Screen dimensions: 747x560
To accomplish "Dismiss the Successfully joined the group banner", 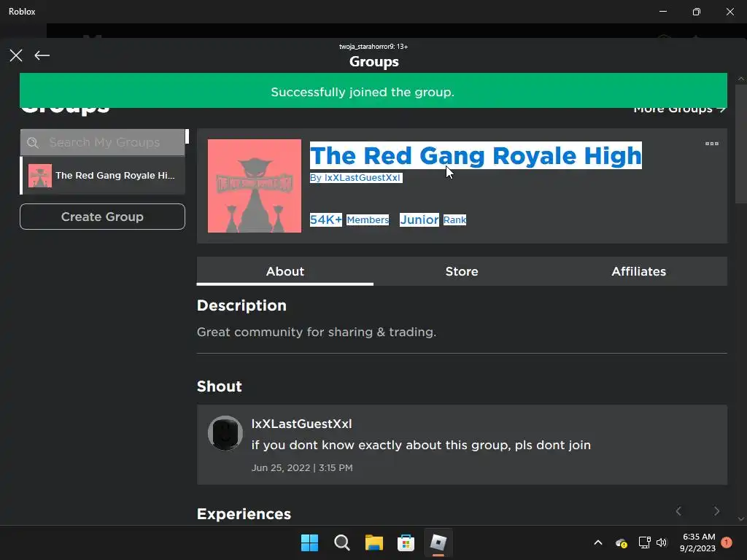I will 373,90.
